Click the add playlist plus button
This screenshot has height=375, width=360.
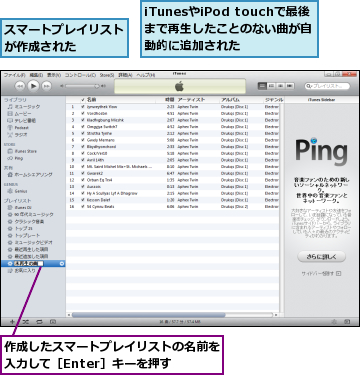(x=12, y=322)
